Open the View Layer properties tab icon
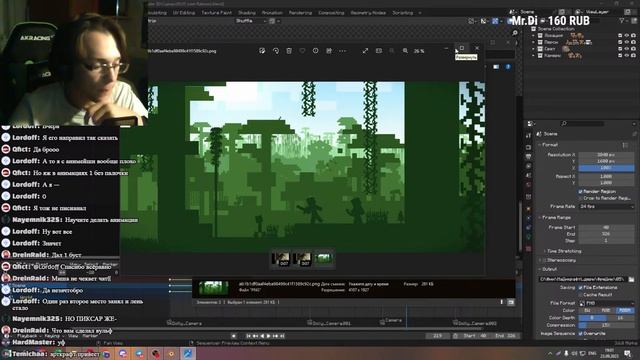The image size is (640, 360). 529,166
